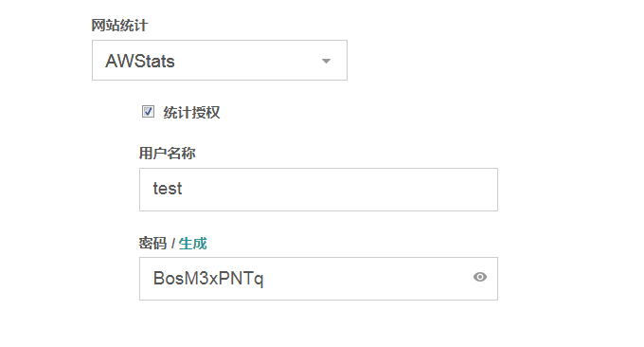
Task: Click the 网站统计 field label
Action: point(119,26)
